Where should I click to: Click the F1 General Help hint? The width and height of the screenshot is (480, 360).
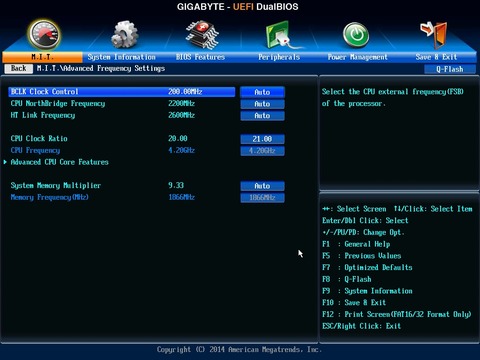356,244
